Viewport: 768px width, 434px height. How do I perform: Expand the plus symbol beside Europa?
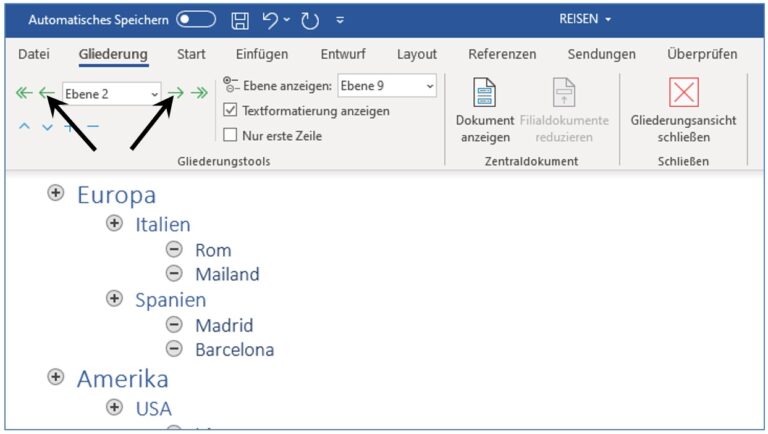[x=56, y=193]
